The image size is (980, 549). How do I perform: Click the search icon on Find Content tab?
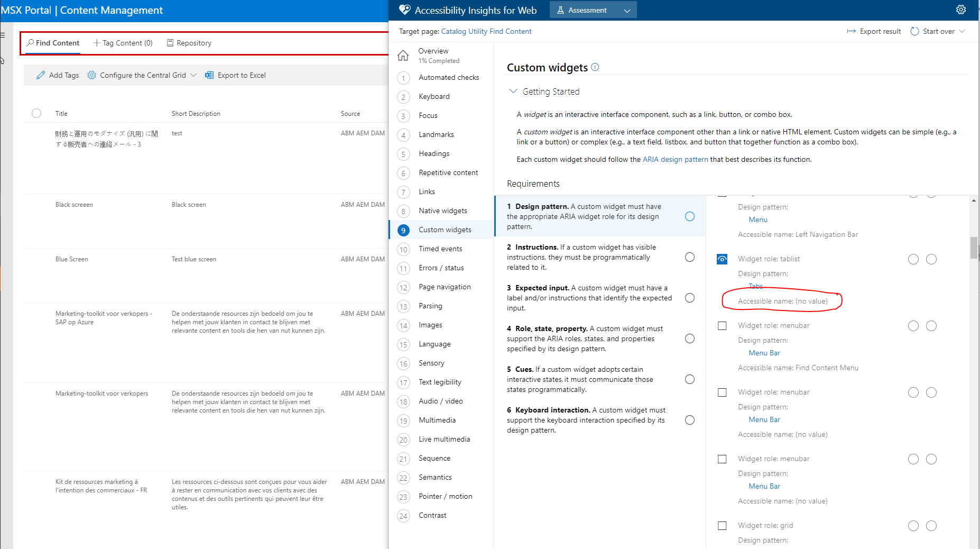tap(30, 43)
